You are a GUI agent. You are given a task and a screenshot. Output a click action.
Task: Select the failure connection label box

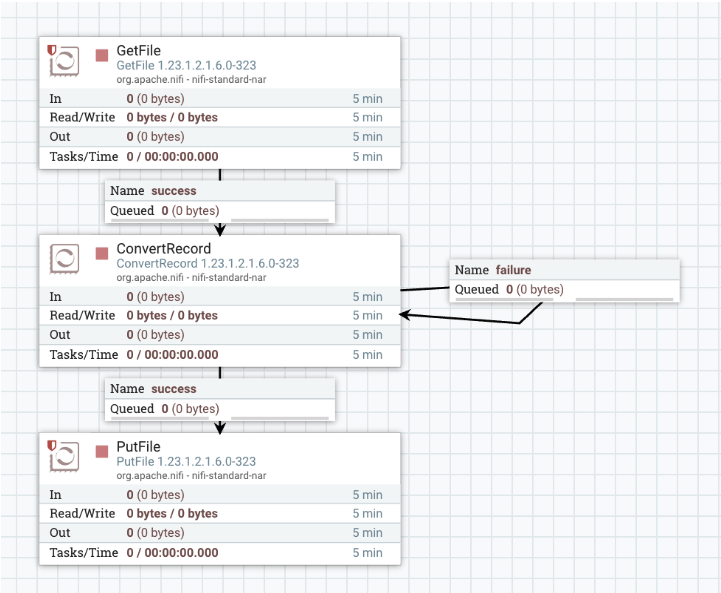click(564, 280)
